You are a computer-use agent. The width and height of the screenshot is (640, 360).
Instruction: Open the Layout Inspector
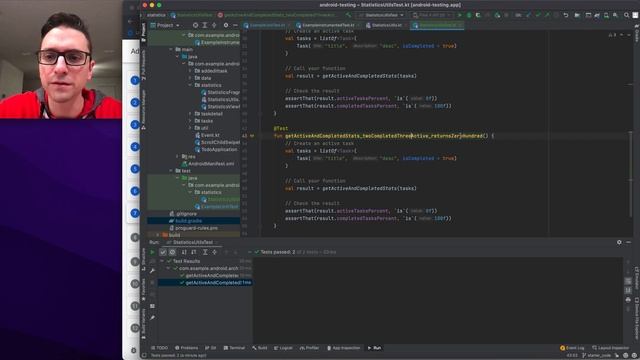tap(610, 348)
